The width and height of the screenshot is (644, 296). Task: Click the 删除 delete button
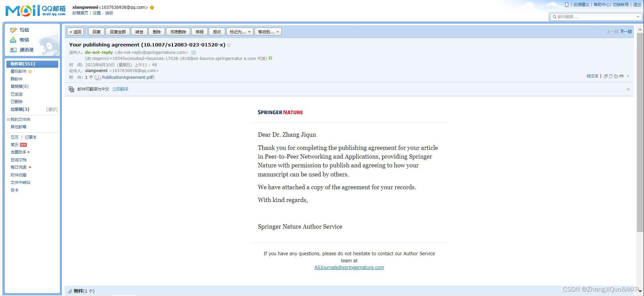pyautogui.click(x=157, y=32)
